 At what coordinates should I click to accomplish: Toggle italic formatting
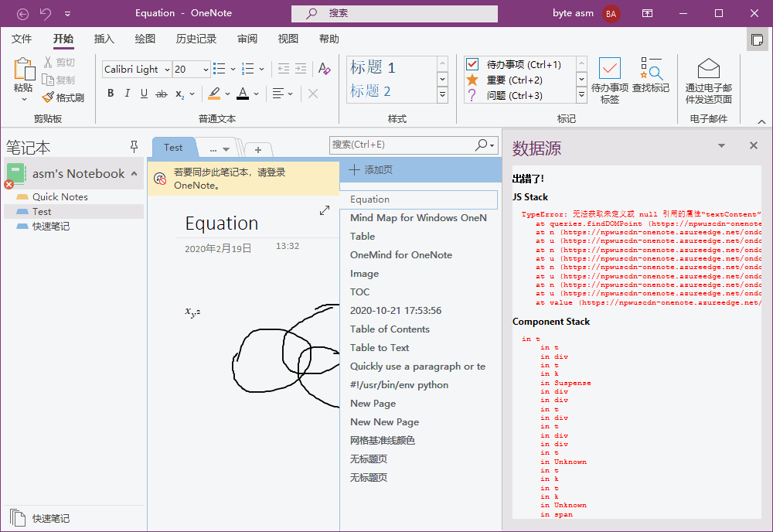point(128,94)
